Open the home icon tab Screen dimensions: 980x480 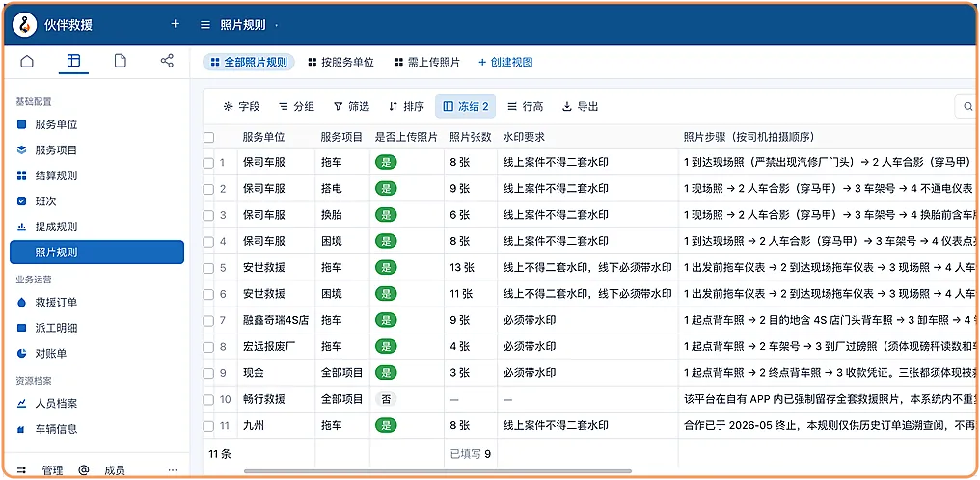coord(27,61)
